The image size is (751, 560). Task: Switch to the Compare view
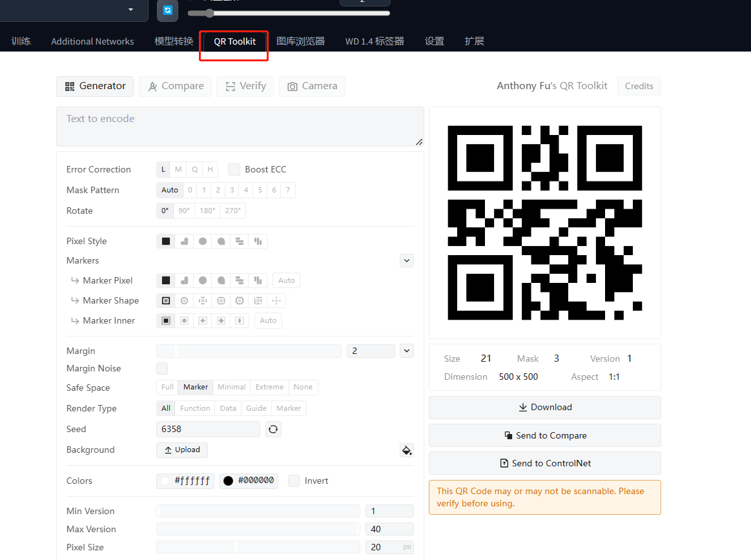[175, 86]
